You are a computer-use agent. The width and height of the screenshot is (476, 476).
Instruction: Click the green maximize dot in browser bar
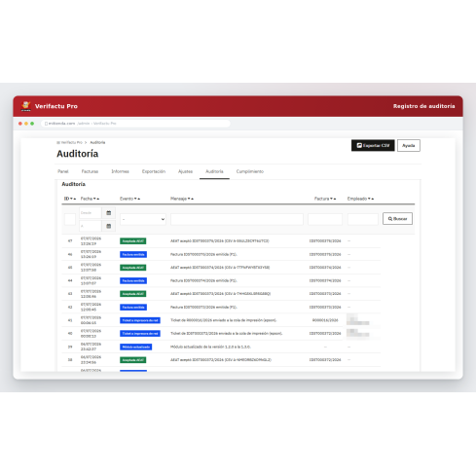tap(32, 124)
